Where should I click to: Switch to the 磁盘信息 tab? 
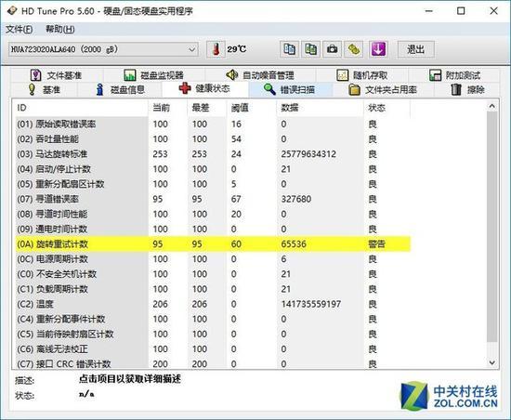(120, 89)
